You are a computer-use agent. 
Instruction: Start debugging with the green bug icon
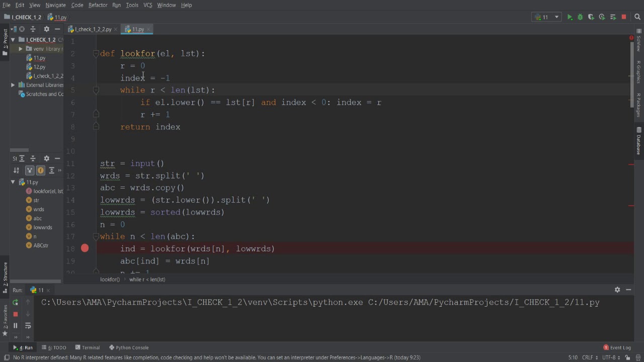click(580, 17)
